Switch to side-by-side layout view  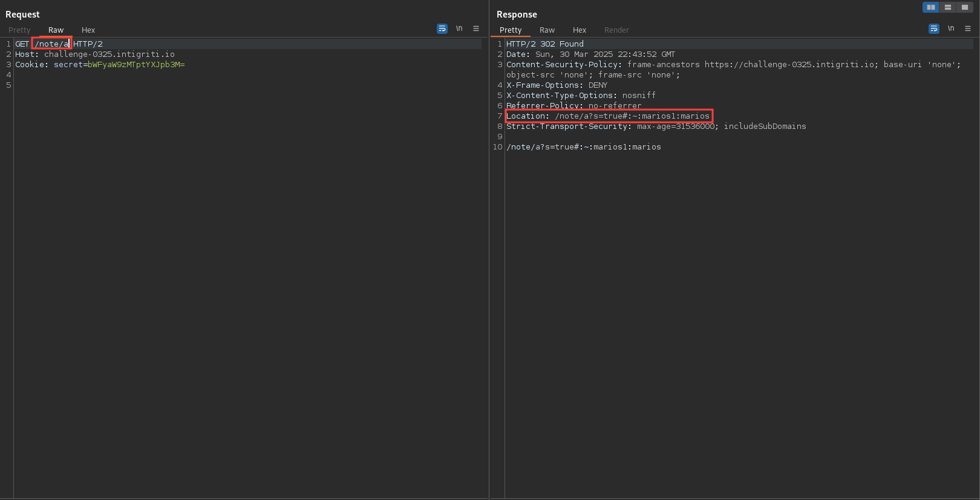[x=930, y=7]
